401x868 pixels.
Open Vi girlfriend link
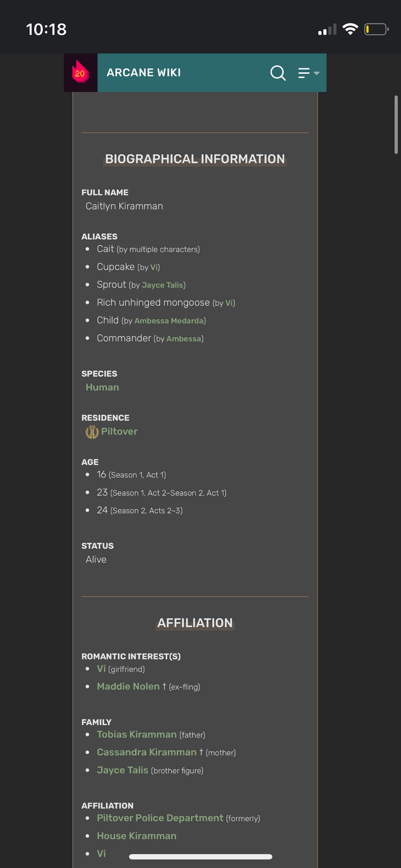point(101,669)
